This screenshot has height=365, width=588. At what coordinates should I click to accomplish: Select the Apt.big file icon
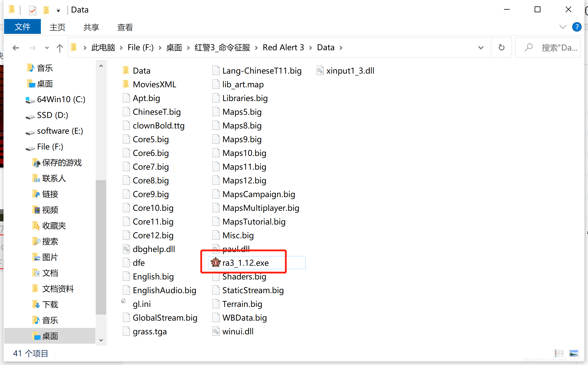tap(126, 98)
